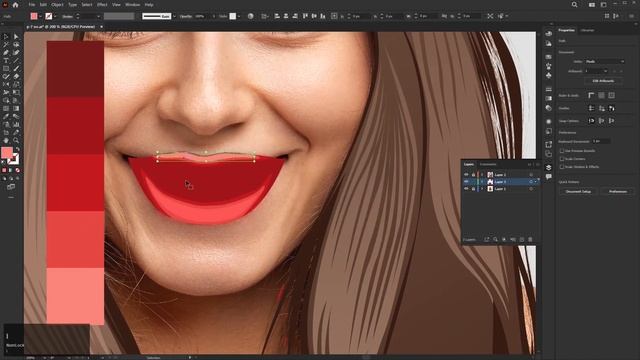Viewport: 640px width, 360px height.
Task: Select the Rectangle tool
Action: (x=6, y=69)
